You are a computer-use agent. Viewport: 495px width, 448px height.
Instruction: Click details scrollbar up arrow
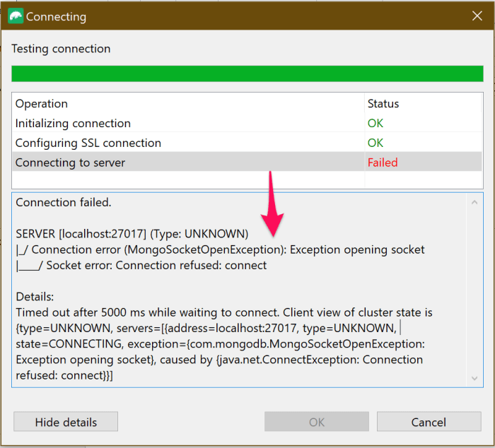click(474, 202)
